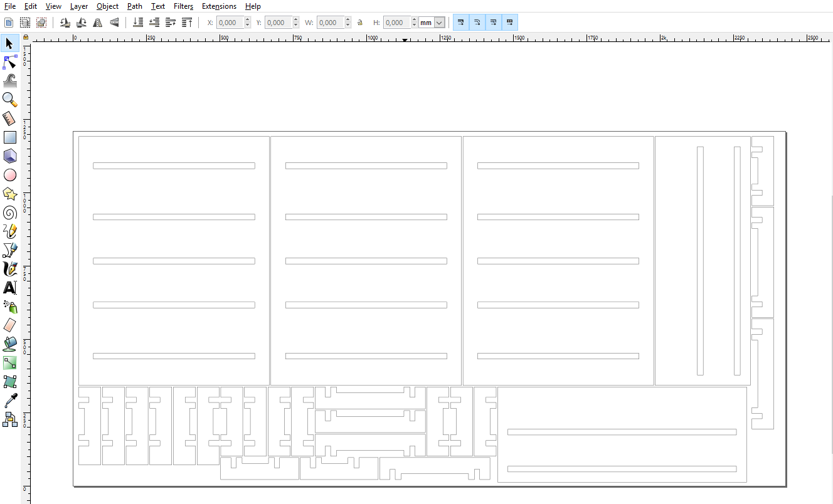Select the Tweak objects tool
This screenshot has width=833, height=504.
[9, 81]
